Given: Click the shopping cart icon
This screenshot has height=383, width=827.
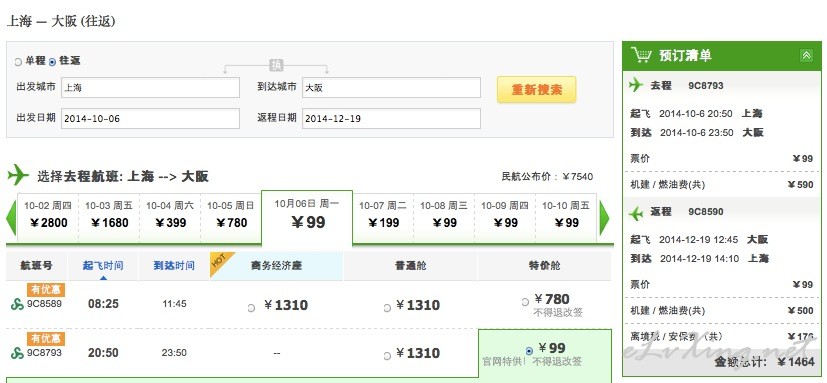Looking at the screenshot, I should point(641,55).
